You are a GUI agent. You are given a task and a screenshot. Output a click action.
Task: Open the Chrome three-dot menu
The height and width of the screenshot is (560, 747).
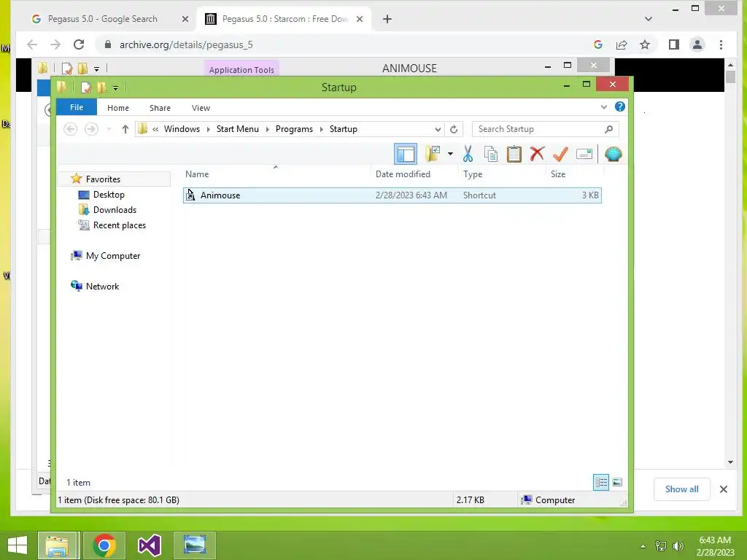coord(721,44)
